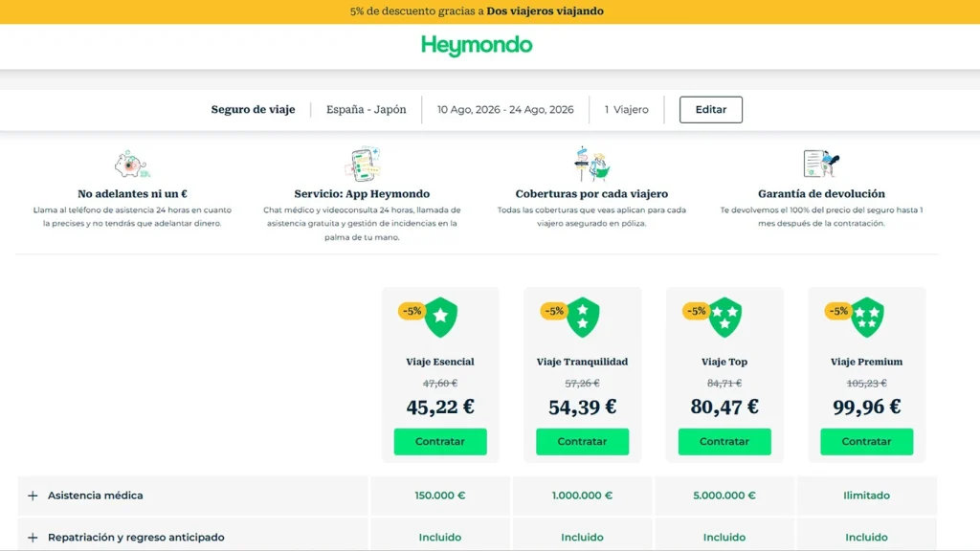Expand the Asistencia médica row
Image resolution: width=980 pixels, height=551 pixels.
[x=33, y=496]
